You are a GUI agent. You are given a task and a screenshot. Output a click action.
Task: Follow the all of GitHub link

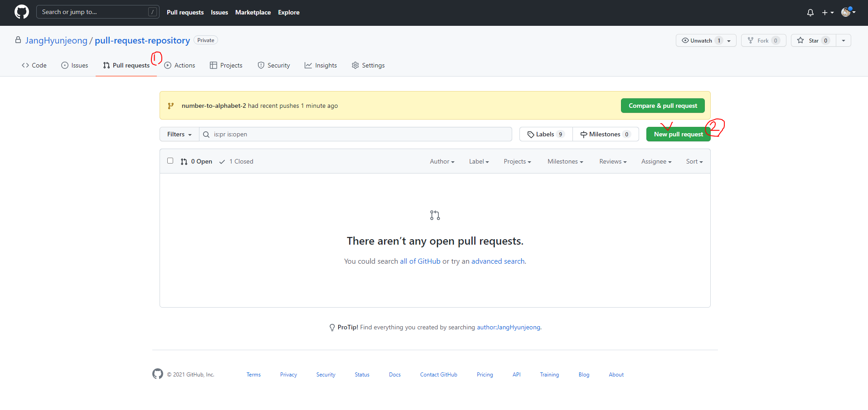pos(420,261)
